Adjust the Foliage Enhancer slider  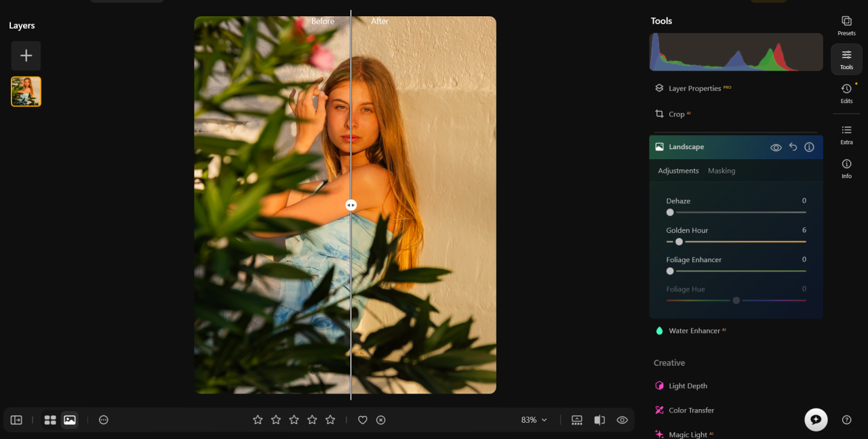pyautogui.click(x=736, y=271)
